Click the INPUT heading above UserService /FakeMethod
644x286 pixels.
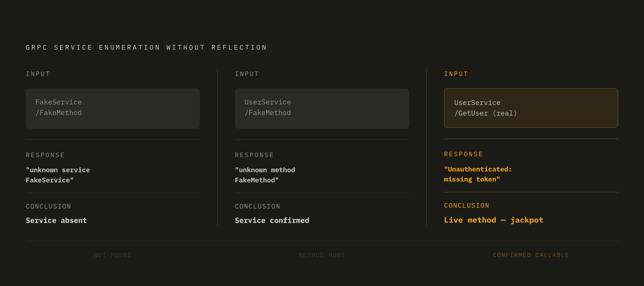point(247,74)
